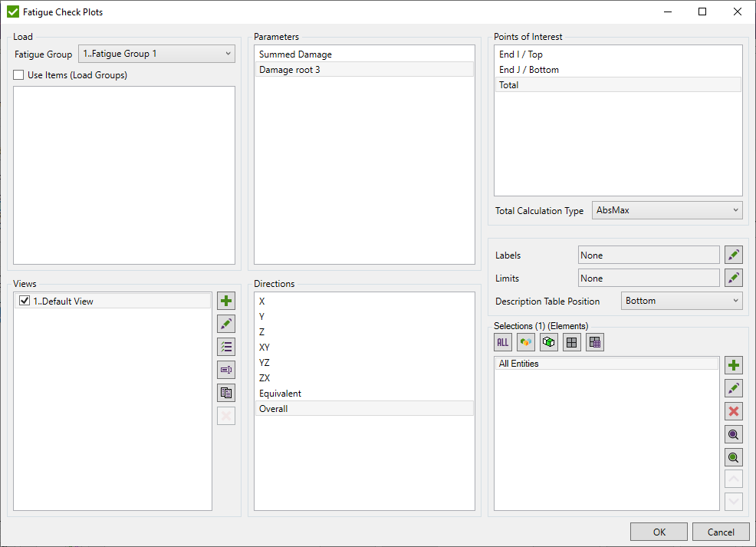Click the rename icon beside Views list
Image resolution: width=756 pixels, height=547 pixels.
pyautogui.click(x=226, y=370)
